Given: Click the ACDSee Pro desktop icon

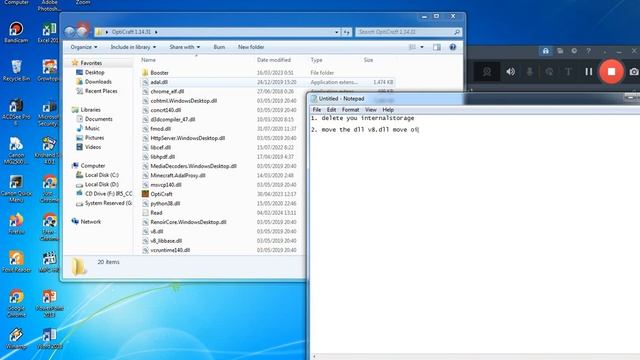Looking at the screenshot, I should click(x=16, y=111).
